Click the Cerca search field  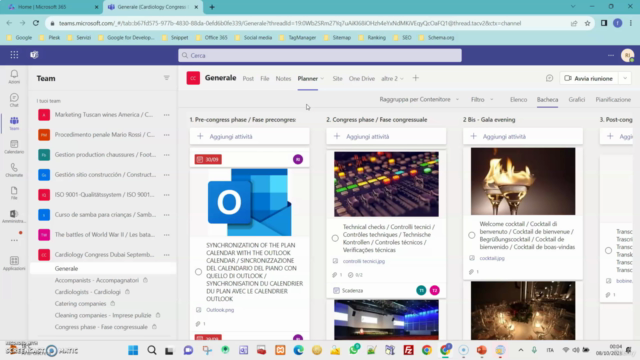pyautogui.click(x=320, y=55)
